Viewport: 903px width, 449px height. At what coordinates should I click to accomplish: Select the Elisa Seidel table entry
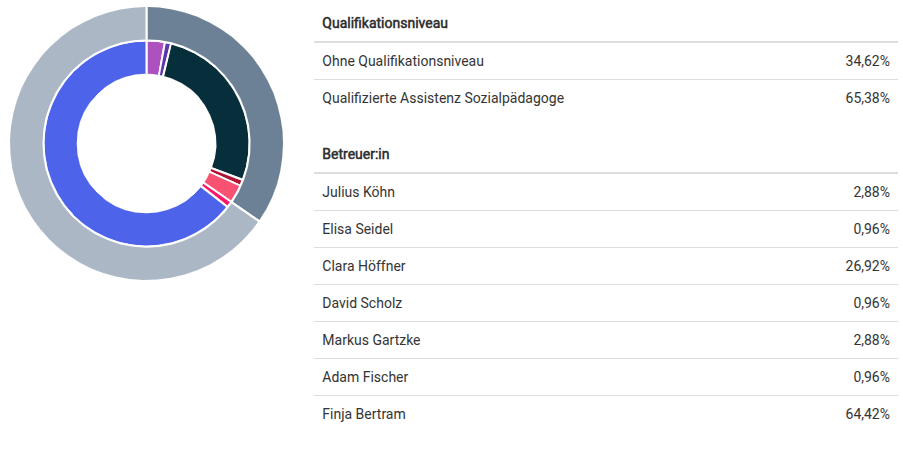pos(357,229)
